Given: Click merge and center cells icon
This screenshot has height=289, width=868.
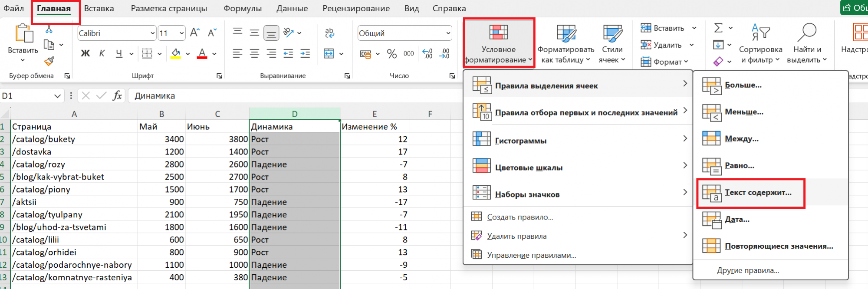Looking at the screenshot, I should click(x=329, y=54).
